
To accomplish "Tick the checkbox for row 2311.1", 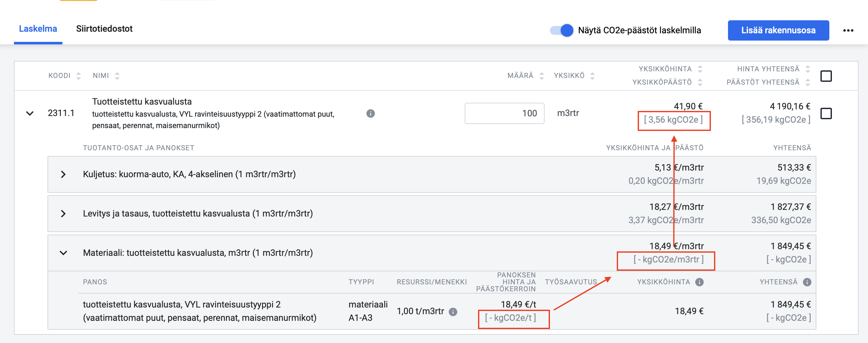I will pos(826,113).
